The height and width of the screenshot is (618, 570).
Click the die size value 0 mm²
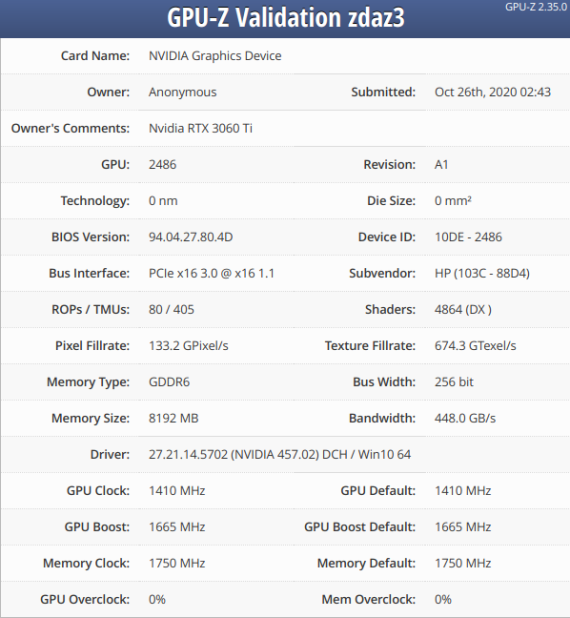453,201
